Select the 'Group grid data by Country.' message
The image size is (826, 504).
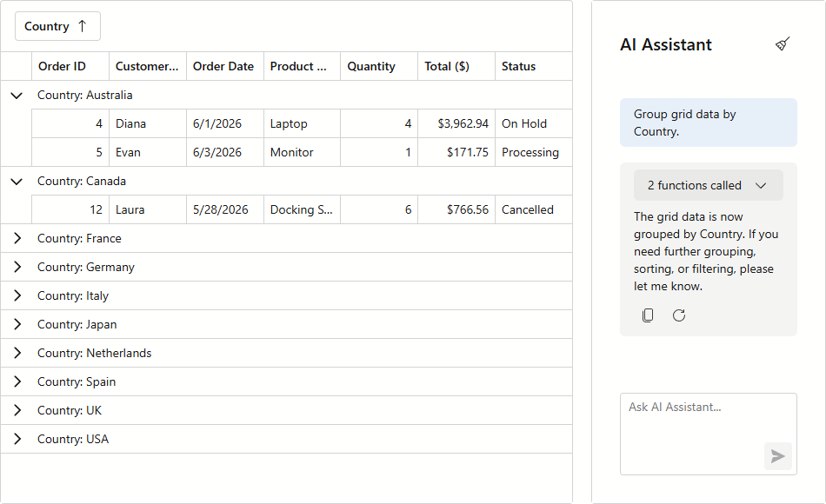708,123
